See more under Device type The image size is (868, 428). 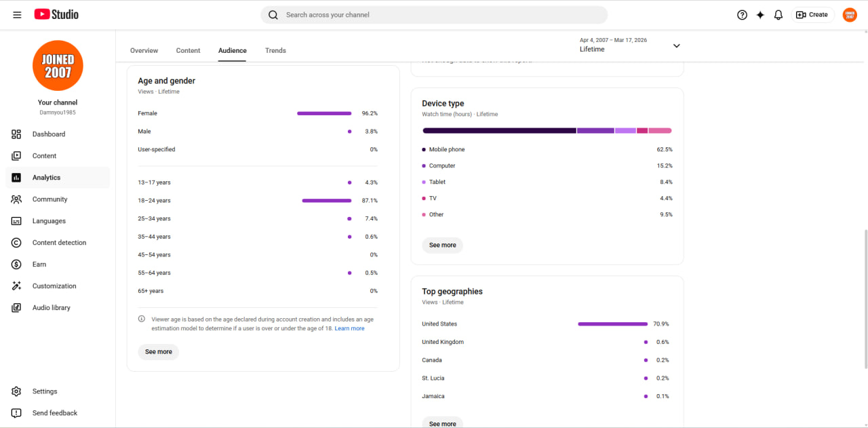pos(443,246)
